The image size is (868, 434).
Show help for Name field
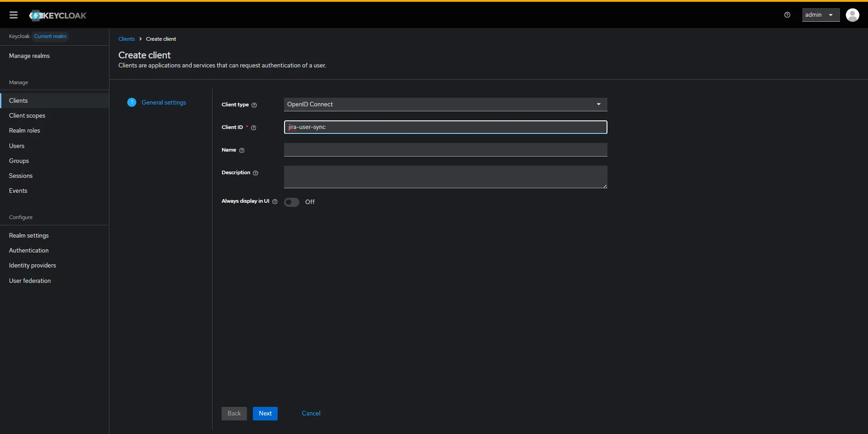[x=242, y=150]
